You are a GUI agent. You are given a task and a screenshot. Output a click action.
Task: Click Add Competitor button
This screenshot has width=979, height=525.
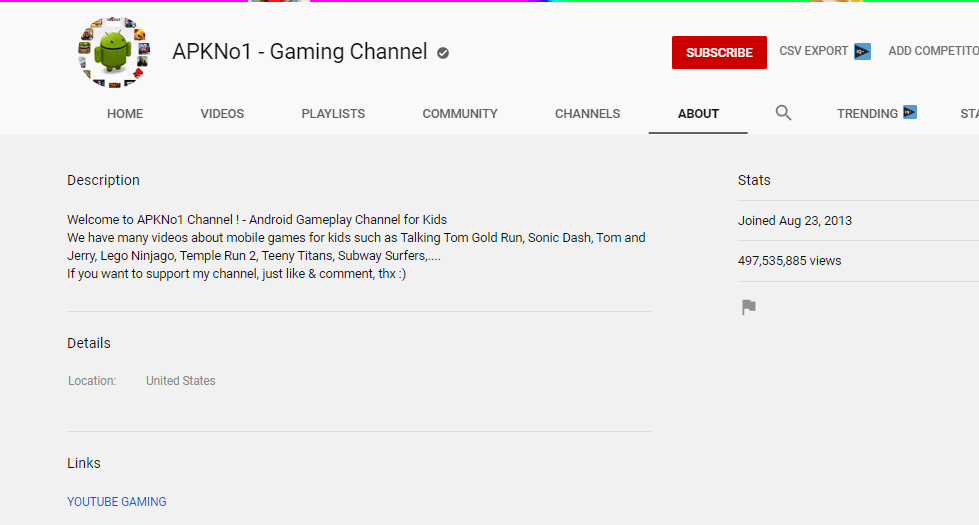tap(933, 51)
